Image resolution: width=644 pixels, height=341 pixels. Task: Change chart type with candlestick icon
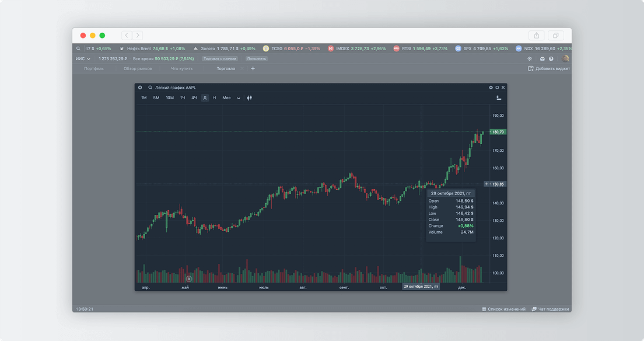[x=249, y=98]
